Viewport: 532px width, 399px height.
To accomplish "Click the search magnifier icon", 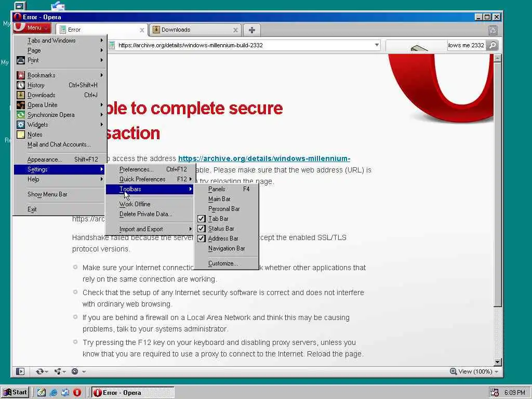I will point(493,45).
